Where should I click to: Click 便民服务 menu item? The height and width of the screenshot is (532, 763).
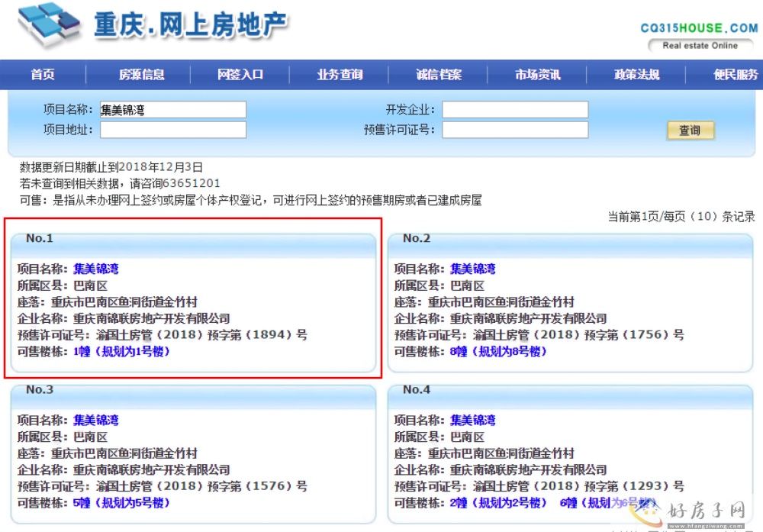[x=735, y=75]
